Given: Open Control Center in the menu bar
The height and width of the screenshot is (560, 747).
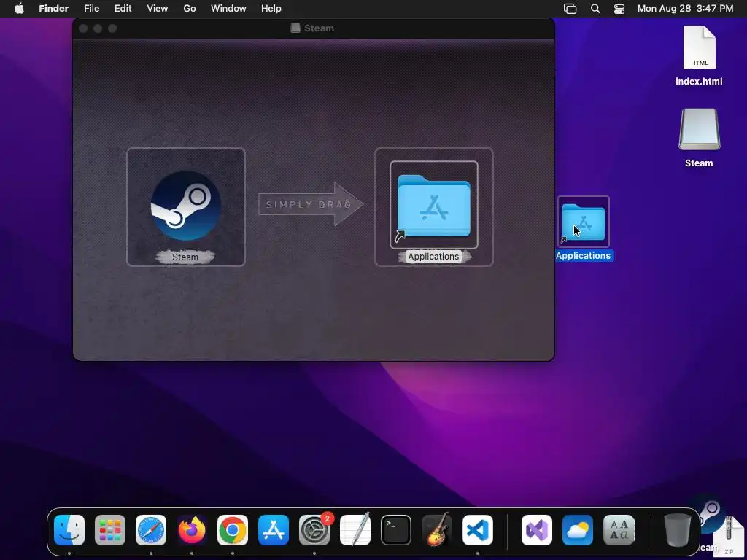Looking at the screenshot, I should point(619,9).
